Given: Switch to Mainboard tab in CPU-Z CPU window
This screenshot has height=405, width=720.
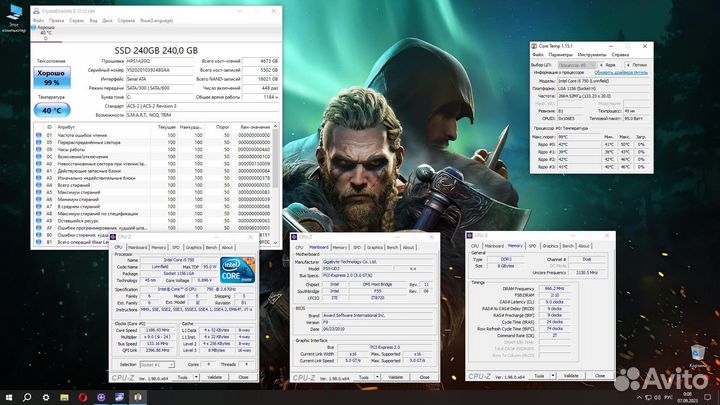Looking at the screenshot, I should (138, 248).
